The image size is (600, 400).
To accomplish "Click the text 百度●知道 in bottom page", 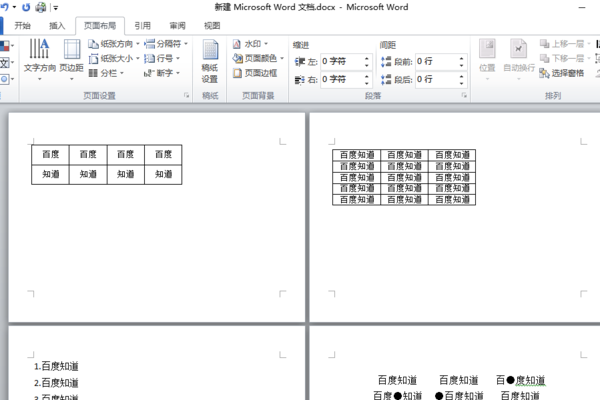I will point(398,395).
